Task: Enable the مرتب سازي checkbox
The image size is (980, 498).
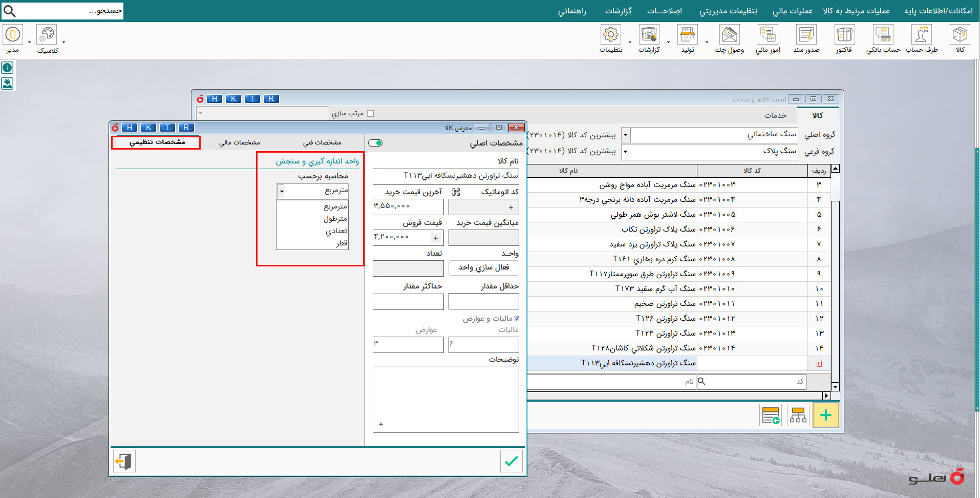Action: tap(371, 114)
